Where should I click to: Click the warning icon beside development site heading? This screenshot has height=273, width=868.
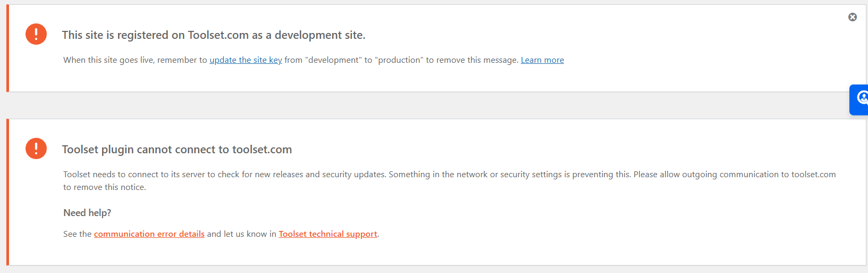[x=36, y=34]
